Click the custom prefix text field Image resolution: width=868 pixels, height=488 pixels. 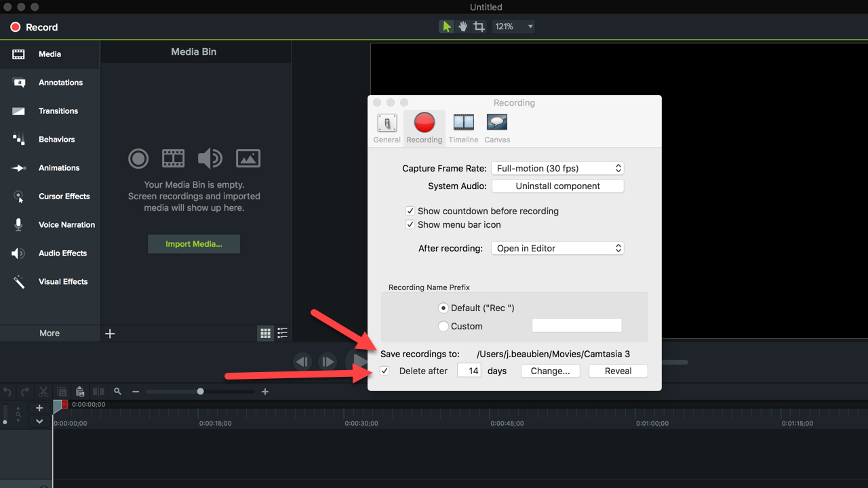click(x=576, y=326)
